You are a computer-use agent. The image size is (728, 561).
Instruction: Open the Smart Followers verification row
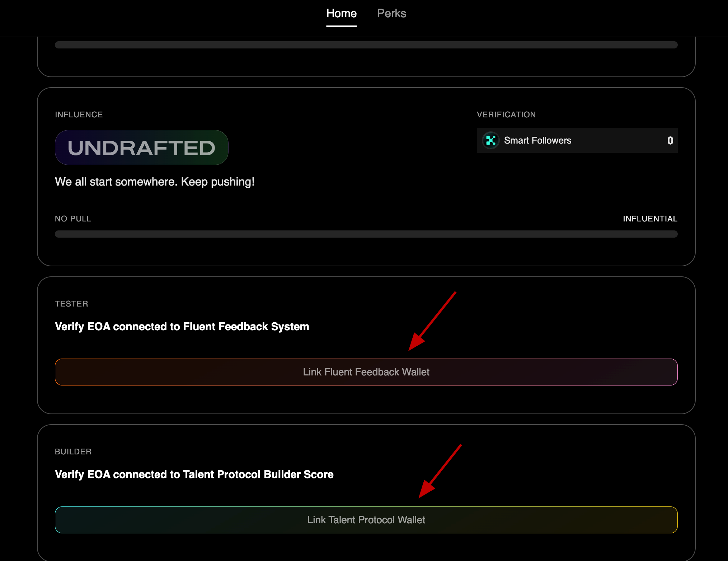tap(577, 140)
